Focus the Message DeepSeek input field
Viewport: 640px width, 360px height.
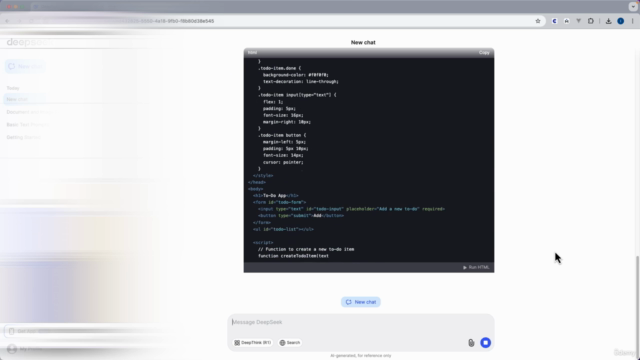(x=361, y=322)
